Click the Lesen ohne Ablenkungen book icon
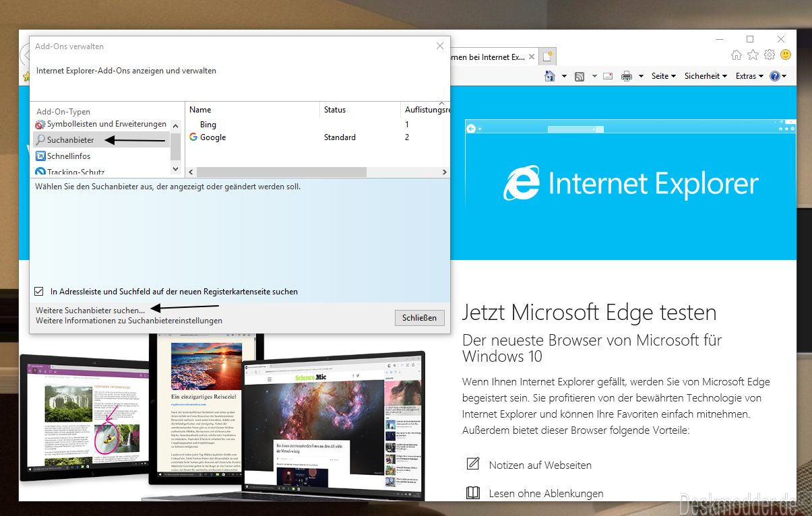 (473, 493)
